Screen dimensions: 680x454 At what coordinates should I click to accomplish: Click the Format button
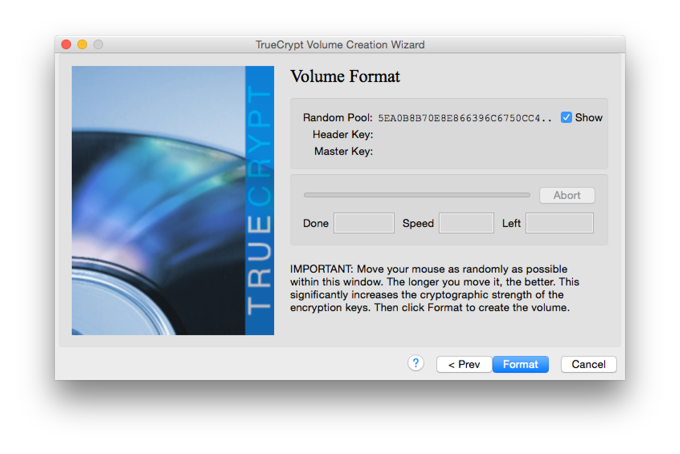pos(520,364)
